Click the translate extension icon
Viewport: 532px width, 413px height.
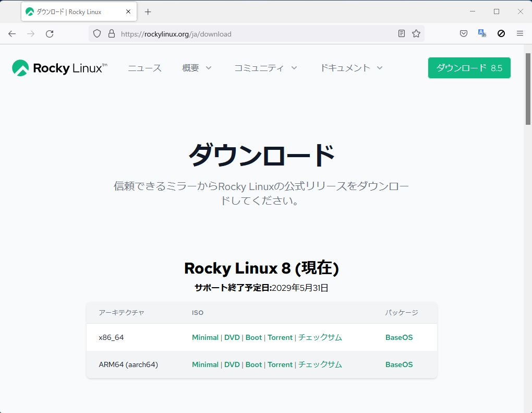pyautogui.click(x=482, y=34)
